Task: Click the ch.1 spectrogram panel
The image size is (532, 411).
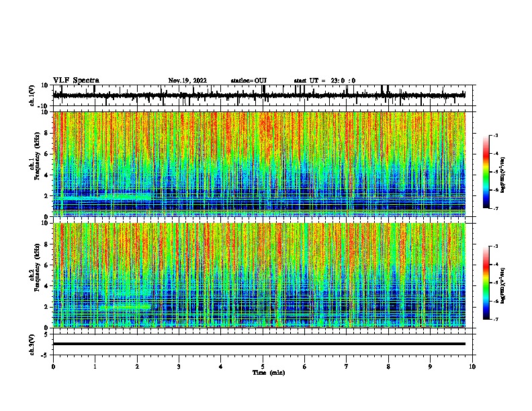Action: (259, 164)
